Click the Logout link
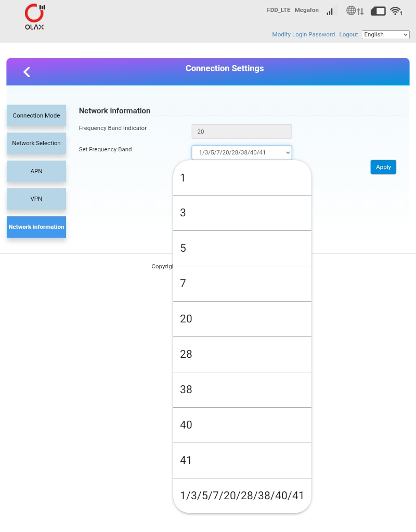 [x=348, y=34]
